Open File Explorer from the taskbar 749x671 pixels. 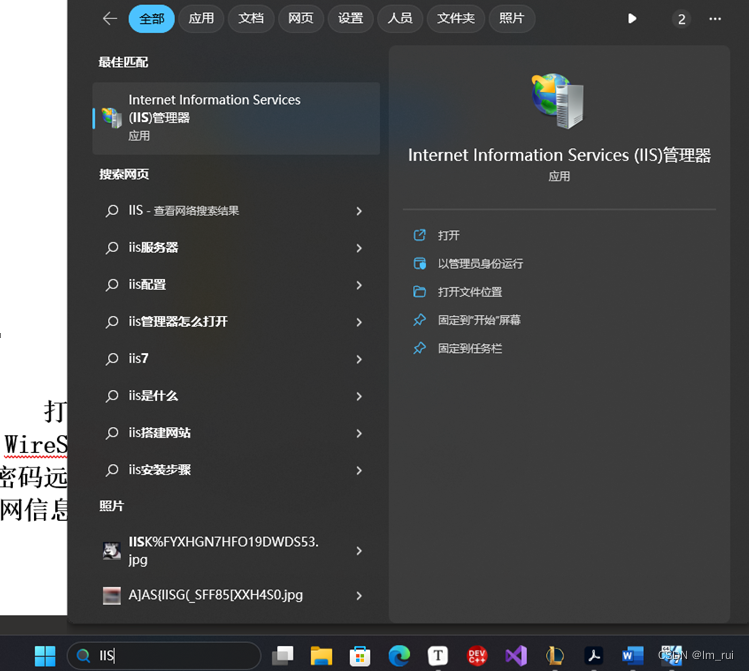[x=321, y=656]
